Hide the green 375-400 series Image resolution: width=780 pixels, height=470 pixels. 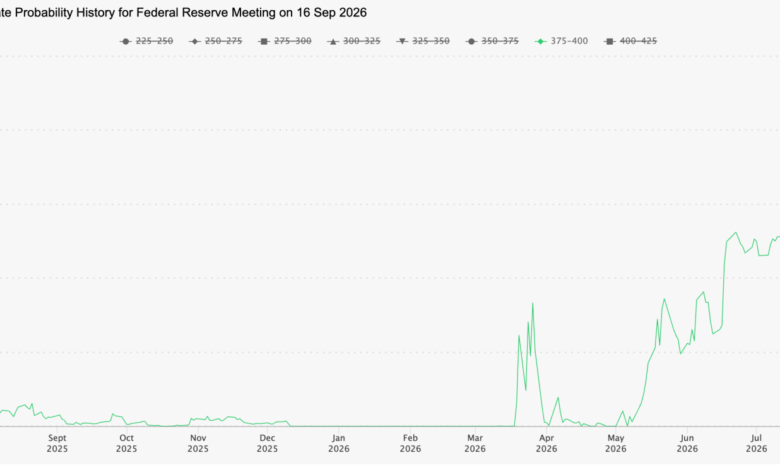(x=562, y=41)
